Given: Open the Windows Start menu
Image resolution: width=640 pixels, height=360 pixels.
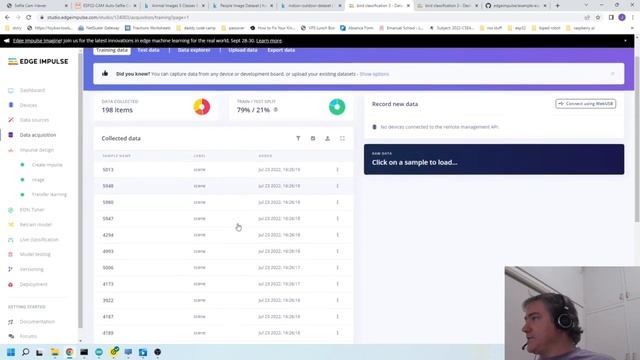Looking at the screenshot, I should coord(11,352).
